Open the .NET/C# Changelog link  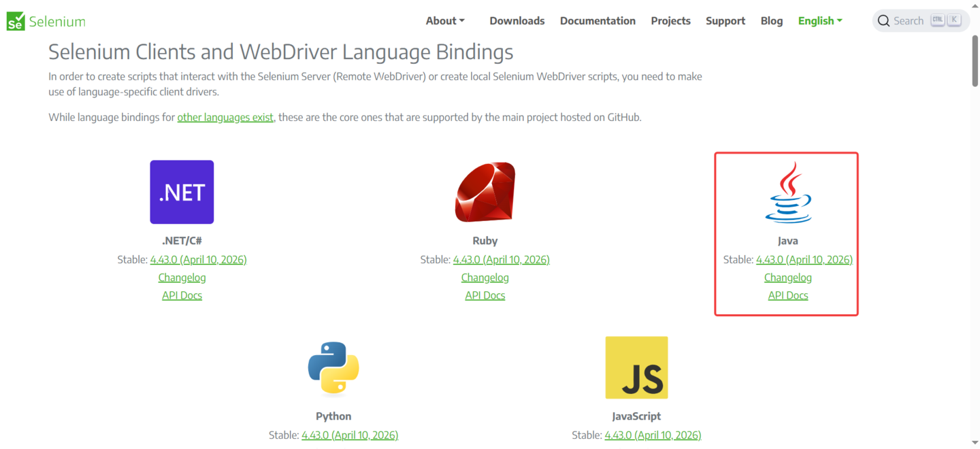click(182, 278)
